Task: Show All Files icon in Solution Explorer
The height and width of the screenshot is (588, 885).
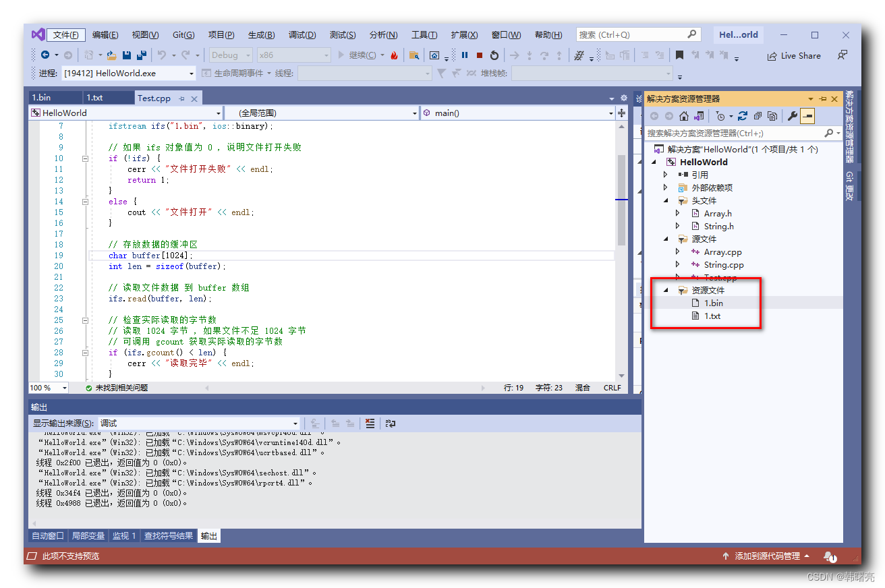Action: [772, 116]
